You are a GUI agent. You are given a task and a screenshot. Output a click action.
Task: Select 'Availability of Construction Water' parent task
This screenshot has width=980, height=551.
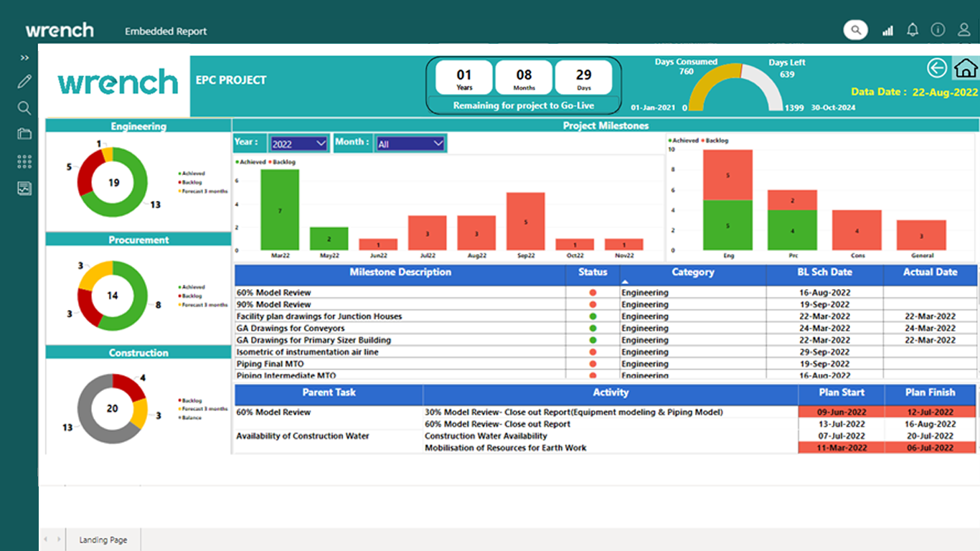click(x=303, y=436)
